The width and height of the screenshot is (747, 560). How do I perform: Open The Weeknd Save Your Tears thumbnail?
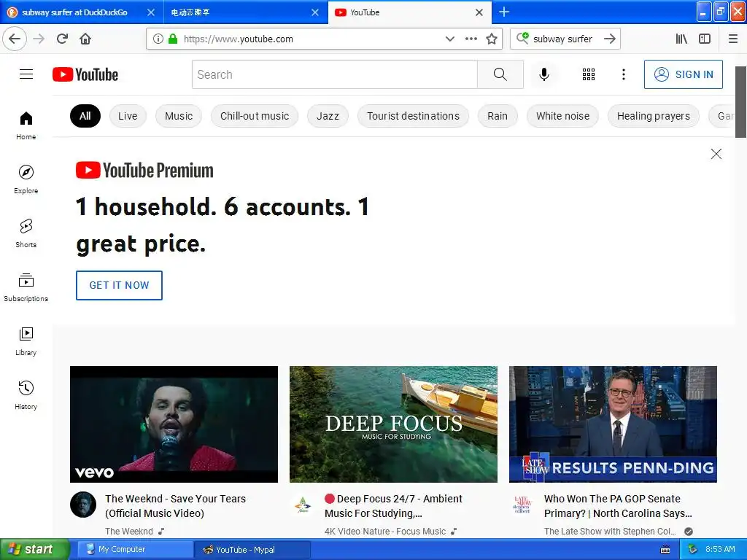tap(174, 424)
